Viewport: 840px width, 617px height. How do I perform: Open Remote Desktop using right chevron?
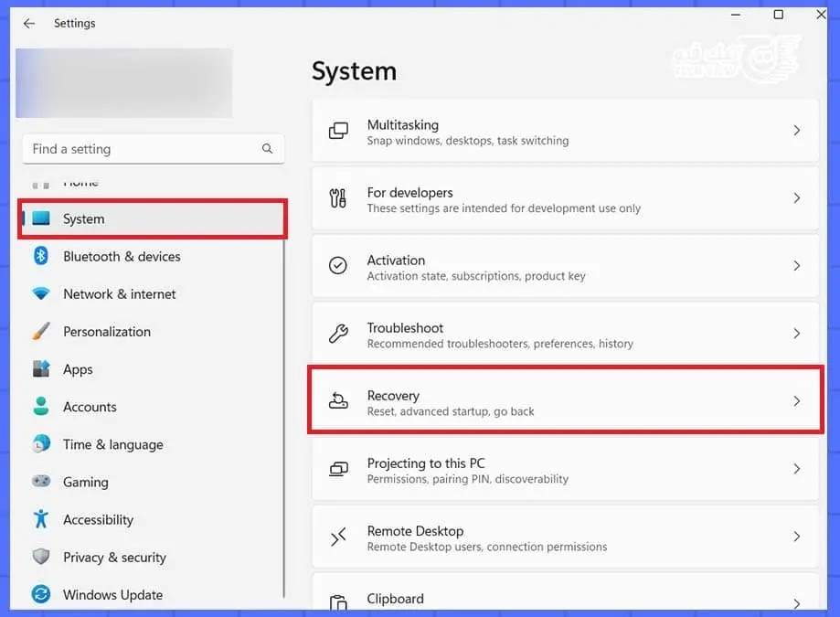[x=797, y=537]
